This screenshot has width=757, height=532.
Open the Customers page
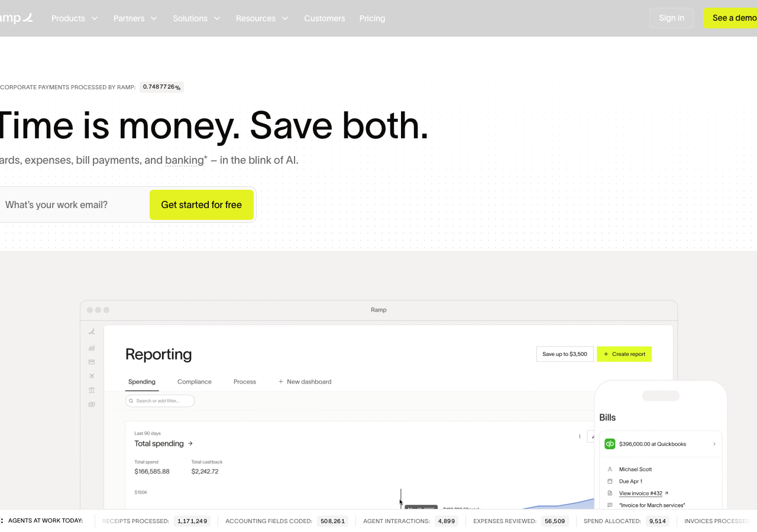(x=325, y=18)
